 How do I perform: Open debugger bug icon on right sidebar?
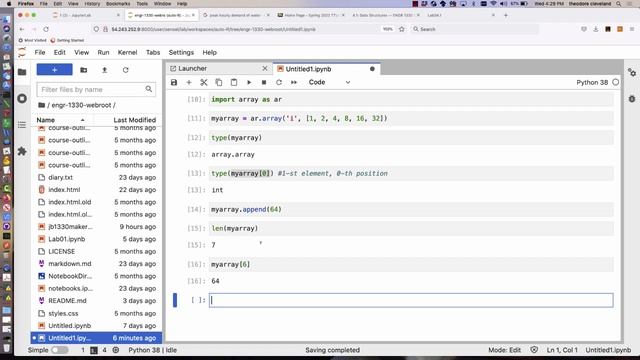632,99
